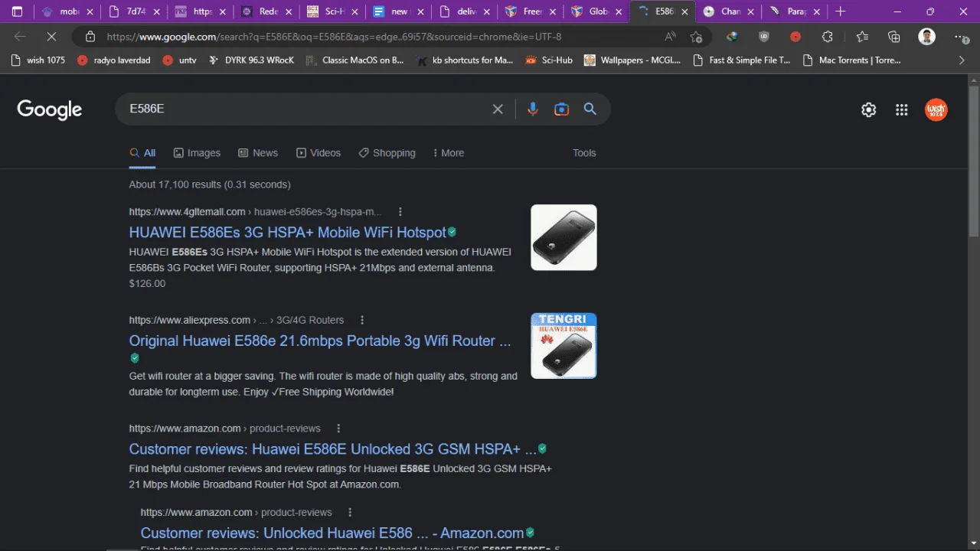Switch to the 'Sci-H' browser tab
This screenshot has height=551, width=980.
click(332, 11)
